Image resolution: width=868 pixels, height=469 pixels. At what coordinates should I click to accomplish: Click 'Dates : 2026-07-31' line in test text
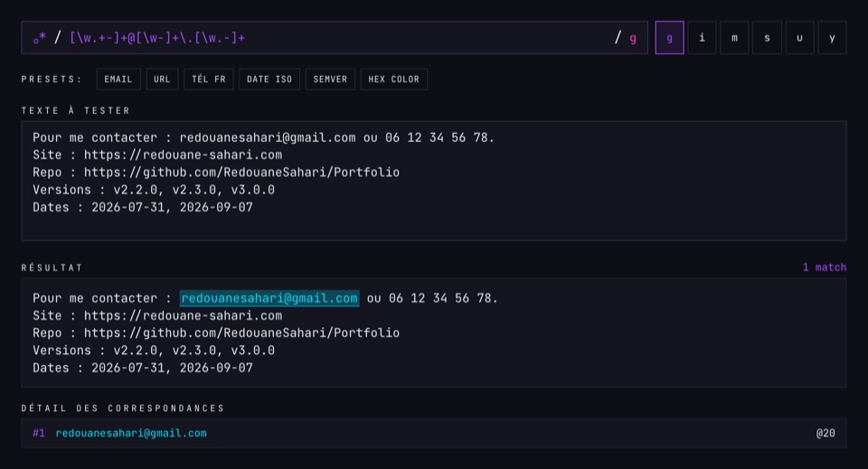pos(142,208)
